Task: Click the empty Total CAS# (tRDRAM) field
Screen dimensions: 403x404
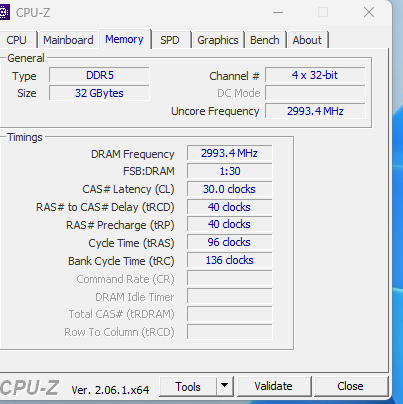Action: coord(229,314)
